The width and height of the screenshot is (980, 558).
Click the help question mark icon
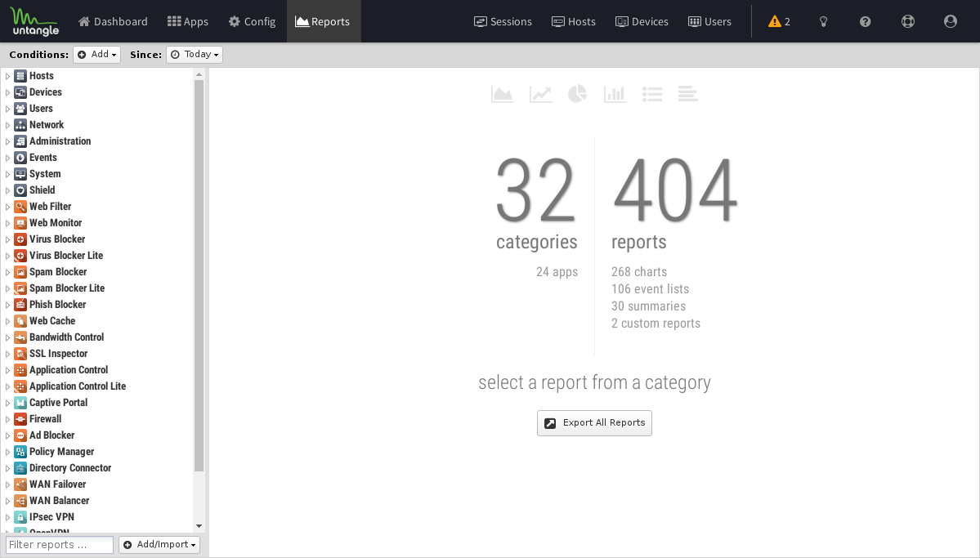tap(866, 21)
